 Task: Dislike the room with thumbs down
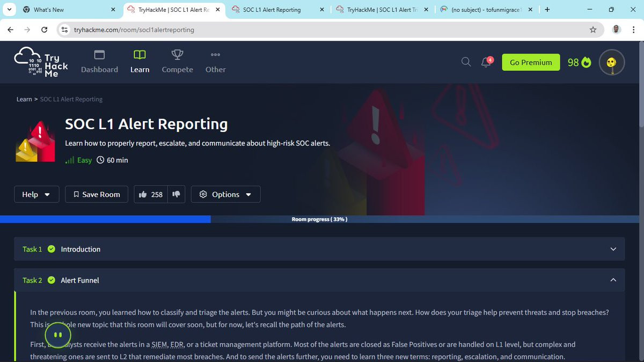coord(176,194)
